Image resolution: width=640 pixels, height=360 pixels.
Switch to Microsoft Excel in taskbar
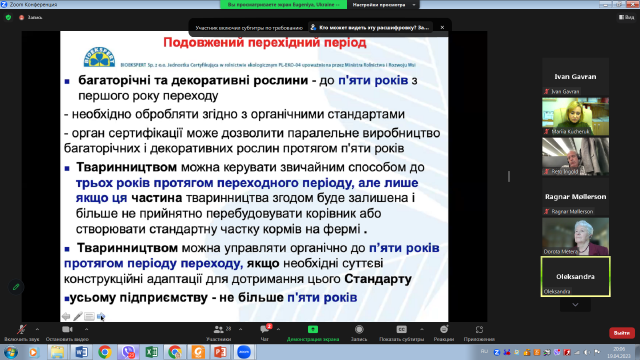point(152,352)
